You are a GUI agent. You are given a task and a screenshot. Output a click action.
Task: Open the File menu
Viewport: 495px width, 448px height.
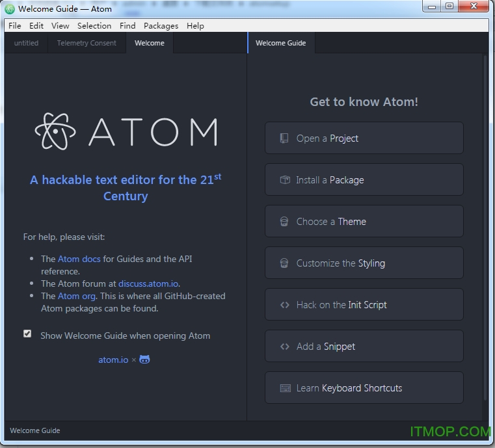(15, 25)
